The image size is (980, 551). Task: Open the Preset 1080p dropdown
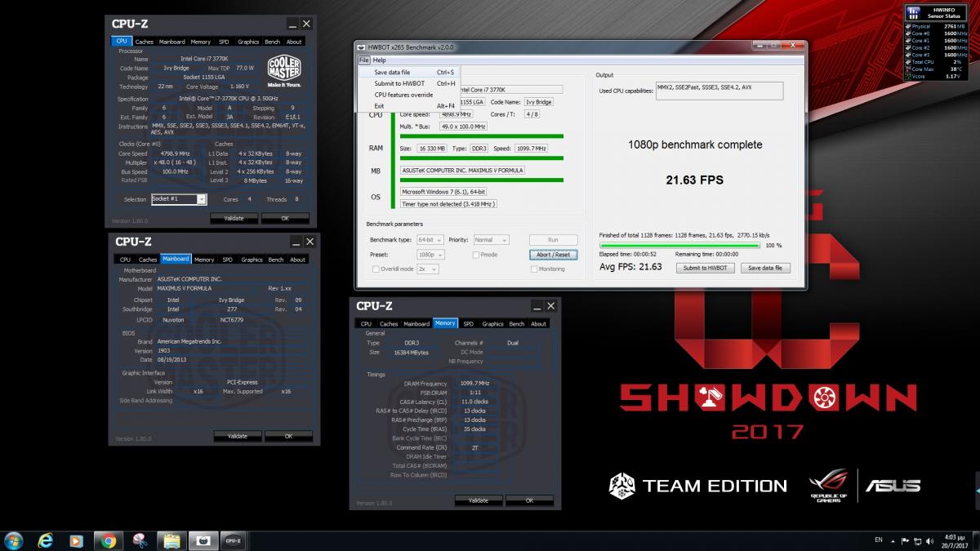pos(430,255)
